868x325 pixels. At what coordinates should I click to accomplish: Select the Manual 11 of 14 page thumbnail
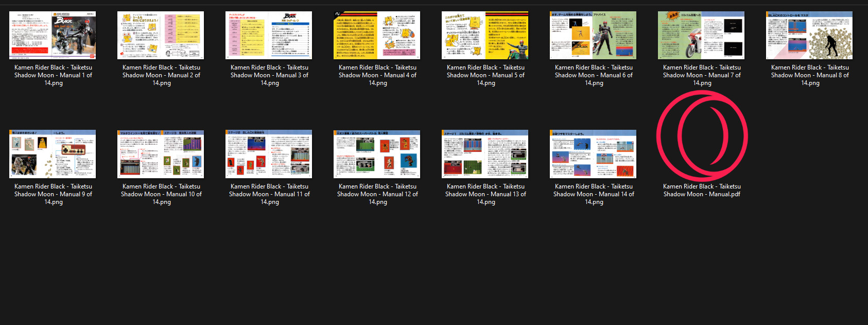click(x=269, y=154)
